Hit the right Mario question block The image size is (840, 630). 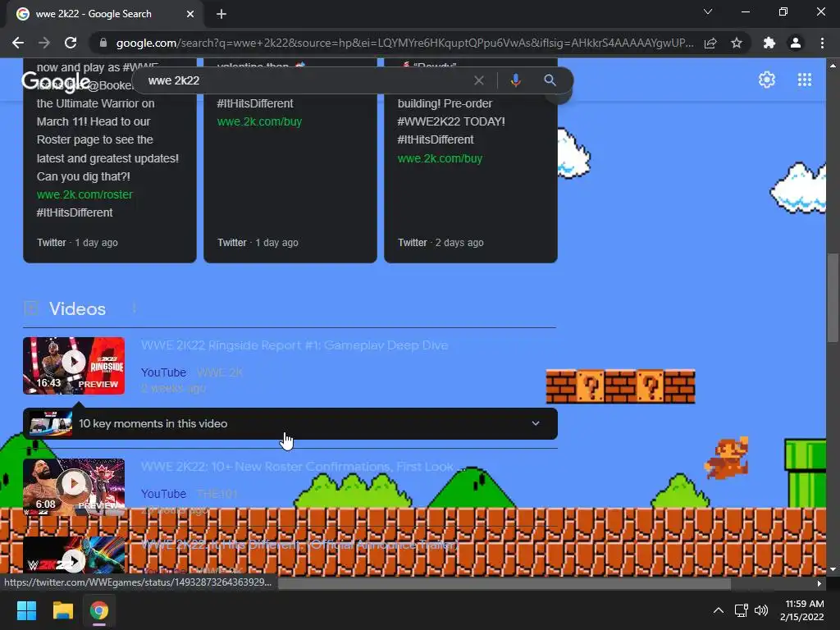tap(651, 386)
